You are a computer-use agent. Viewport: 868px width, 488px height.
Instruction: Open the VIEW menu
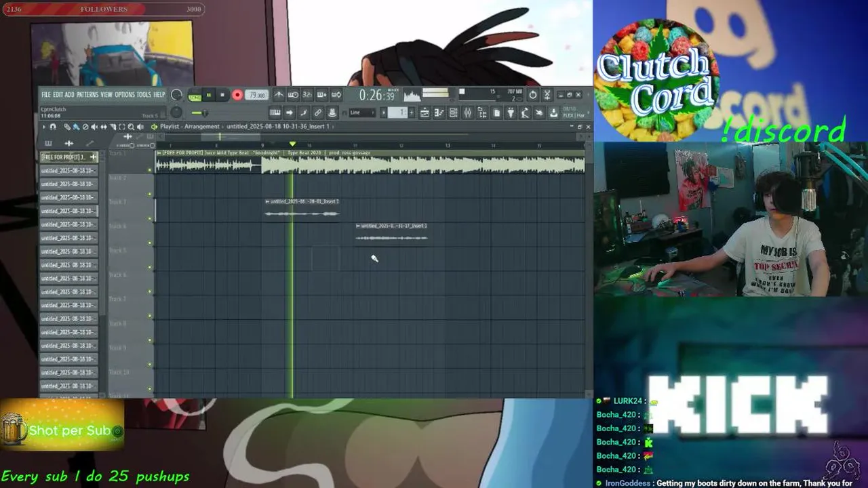click(106, 94)
